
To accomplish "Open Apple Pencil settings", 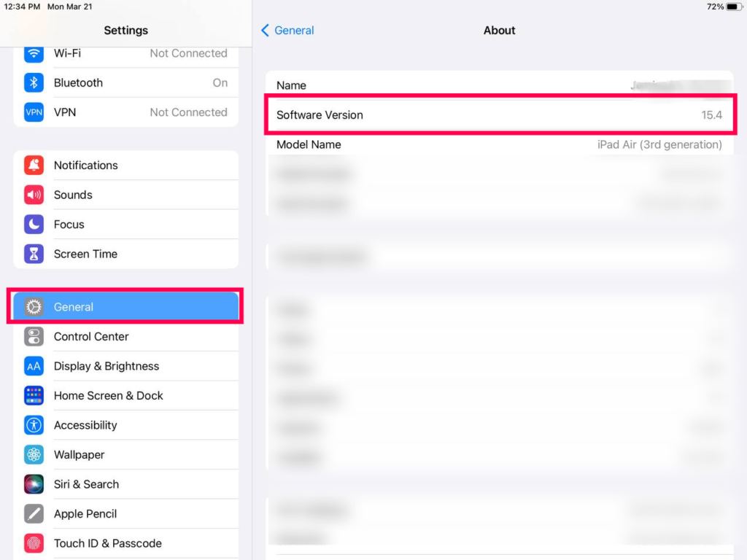I will 125,514.
